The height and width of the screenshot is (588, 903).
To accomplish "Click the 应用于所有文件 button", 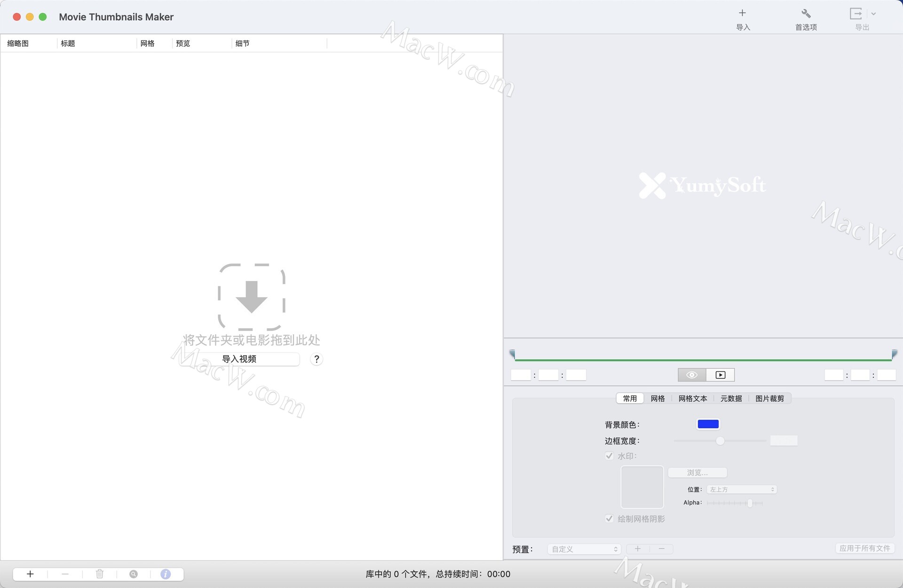I will pyautogui.click(x=864, y=548).
